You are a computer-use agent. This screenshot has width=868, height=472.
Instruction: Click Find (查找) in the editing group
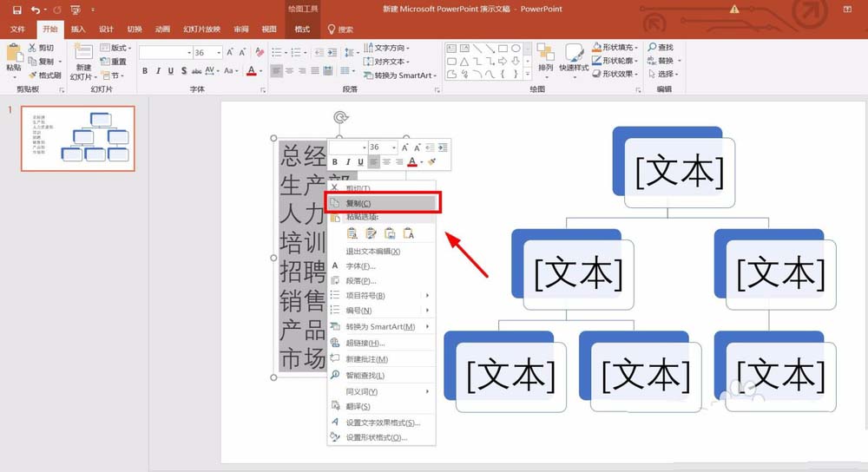(661, 48)
